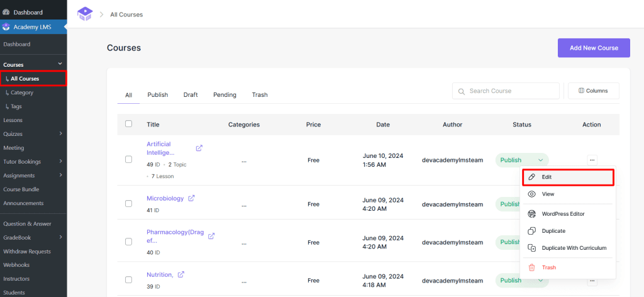Click the eye View icon in action menu
Image resolution: width=644 pixels, height=297 pixels.
point(531,194)
